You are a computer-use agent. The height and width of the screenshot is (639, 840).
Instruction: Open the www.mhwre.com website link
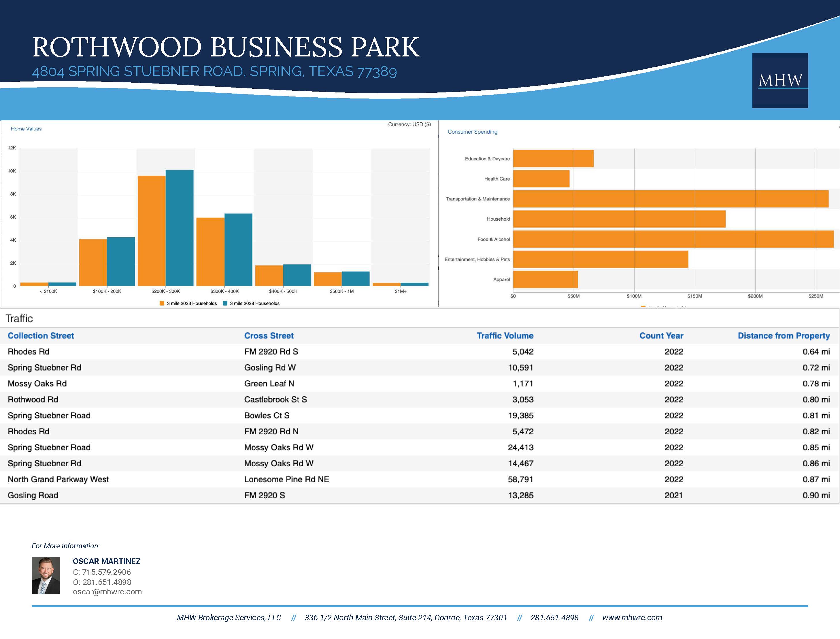click(x=632, y=618)
